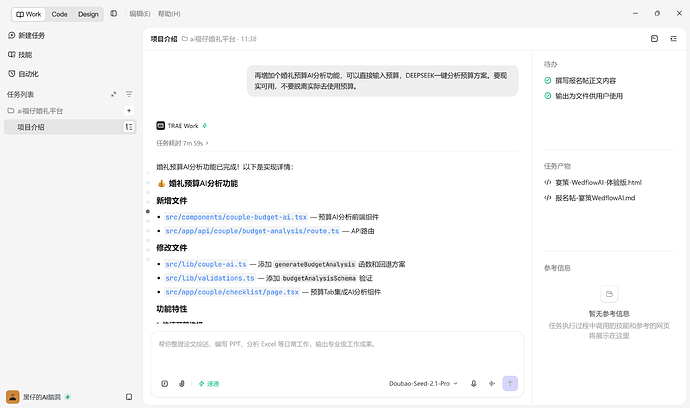Click the 输出为文件供用户使用 todo check mark
This screenshot has width=690, height=408.
547,96
